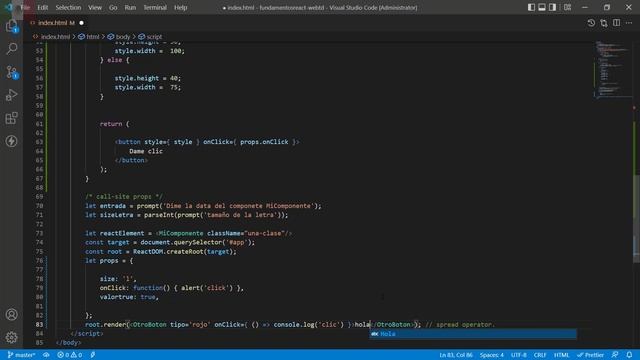Open the File menu

coord(25,7)
